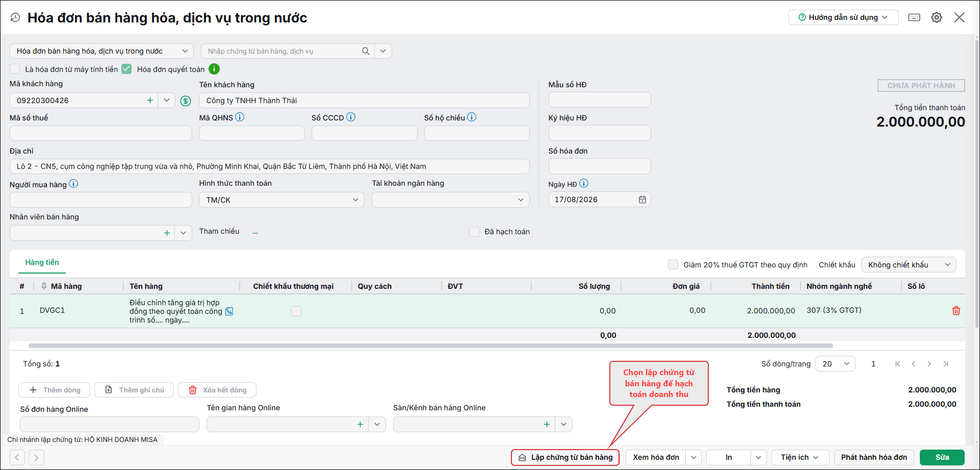The width and height of the screenshot is (980, 470).
Task: Tick Chiết khấu thương mại checkbox in row 1
Action: click(296, 311)
